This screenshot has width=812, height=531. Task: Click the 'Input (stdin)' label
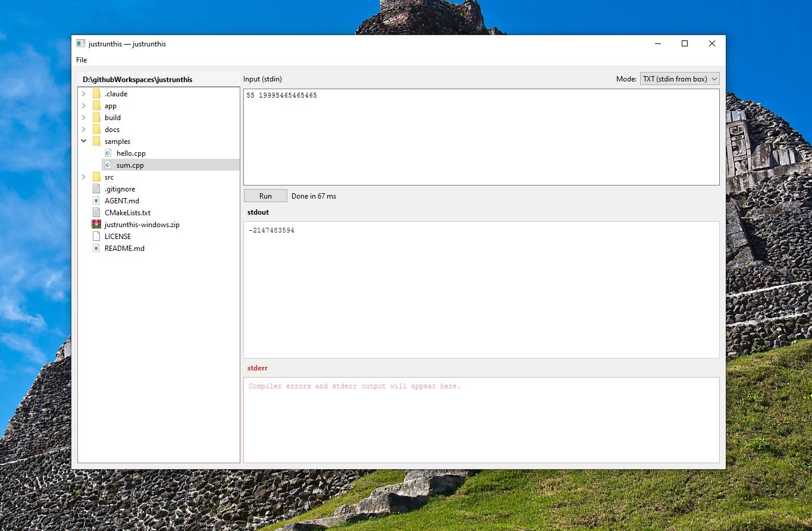(262, 78)
